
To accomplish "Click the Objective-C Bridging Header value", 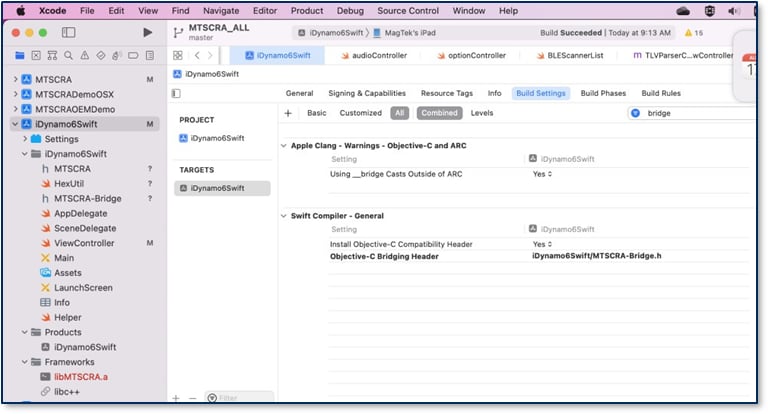I will pyautogui.click(x=597, y=256).
